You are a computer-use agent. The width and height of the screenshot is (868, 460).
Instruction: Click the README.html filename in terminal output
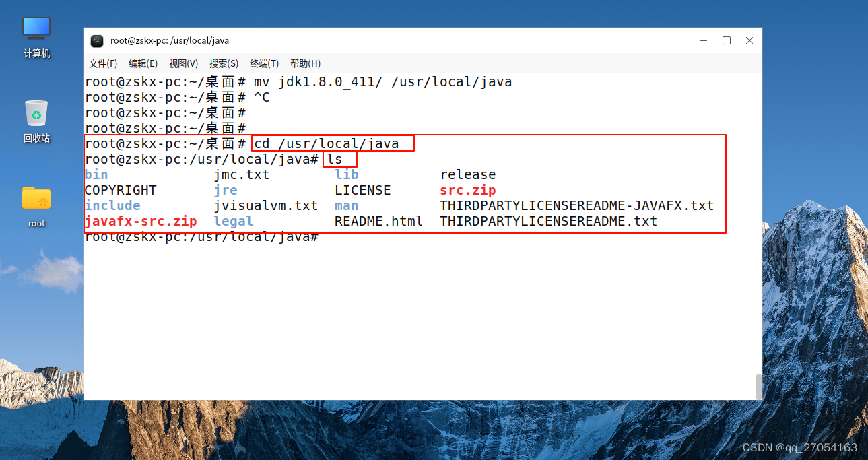click(378, 221)
